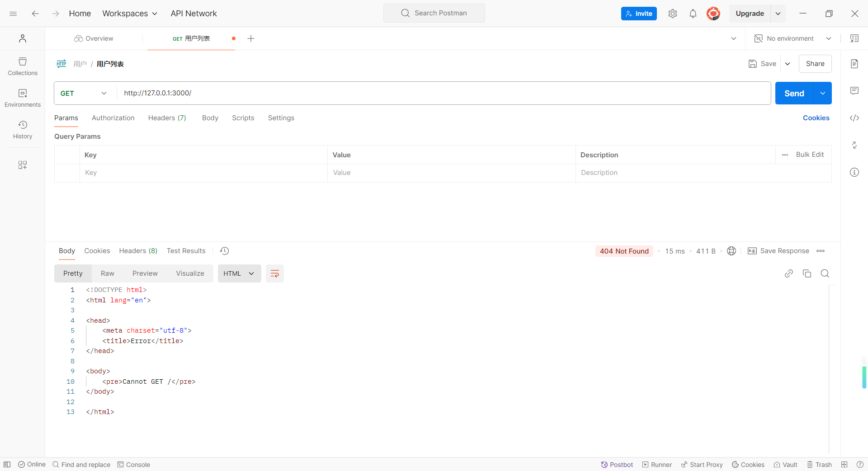This screenshot has width=868, height=471.
Task: Switch response view to Visualize
Action: click(x=190, y=273)
